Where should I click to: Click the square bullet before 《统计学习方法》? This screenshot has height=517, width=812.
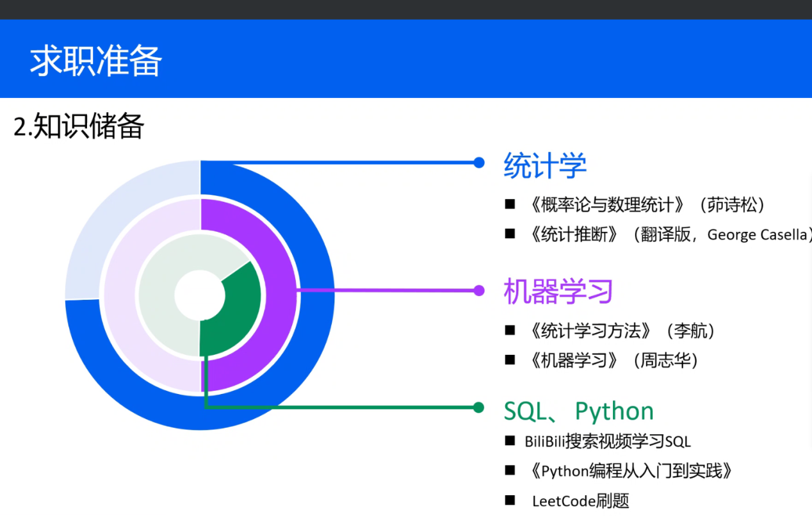pyautogui.click(x=510, y=331)
